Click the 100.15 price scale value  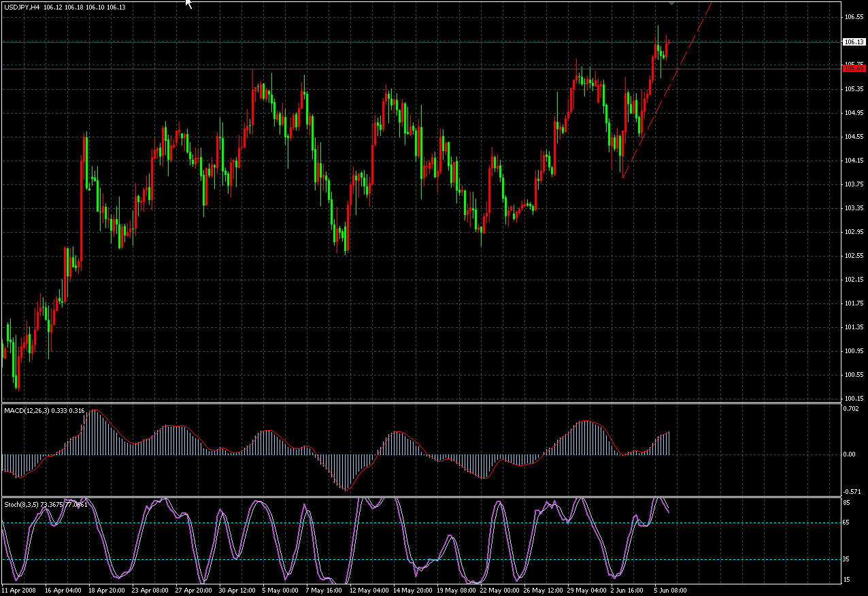tap(854, 398)
